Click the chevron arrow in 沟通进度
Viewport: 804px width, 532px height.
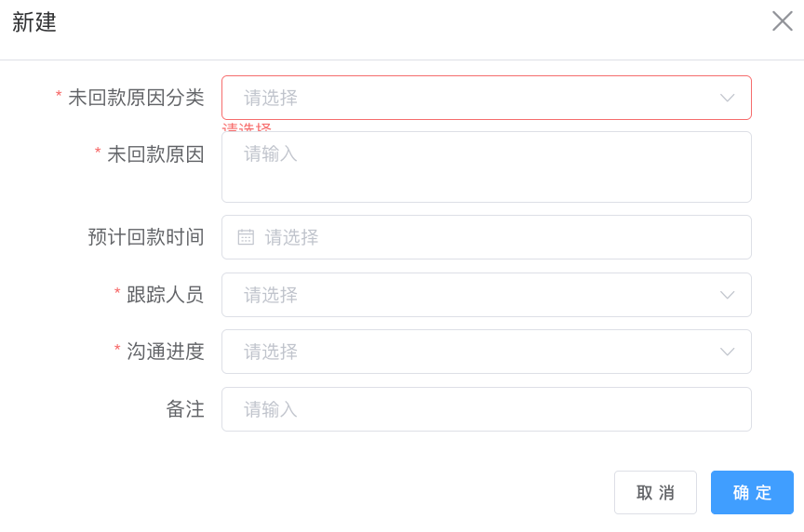point(728,352)
